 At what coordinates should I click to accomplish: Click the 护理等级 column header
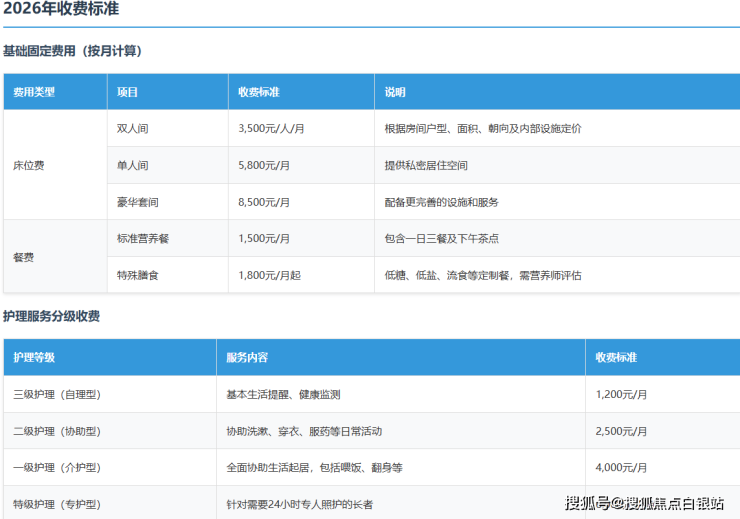[x=34, y=357]
